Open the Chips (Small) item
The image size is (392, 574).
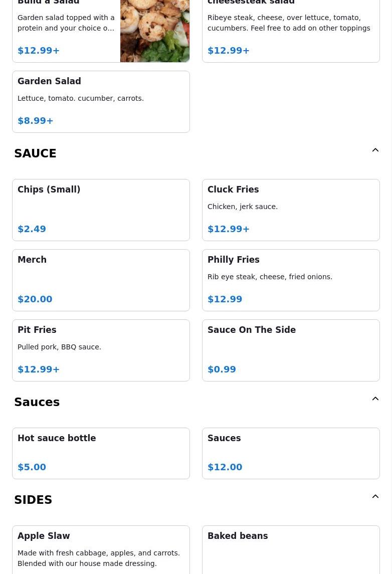[x=101, y=210]
